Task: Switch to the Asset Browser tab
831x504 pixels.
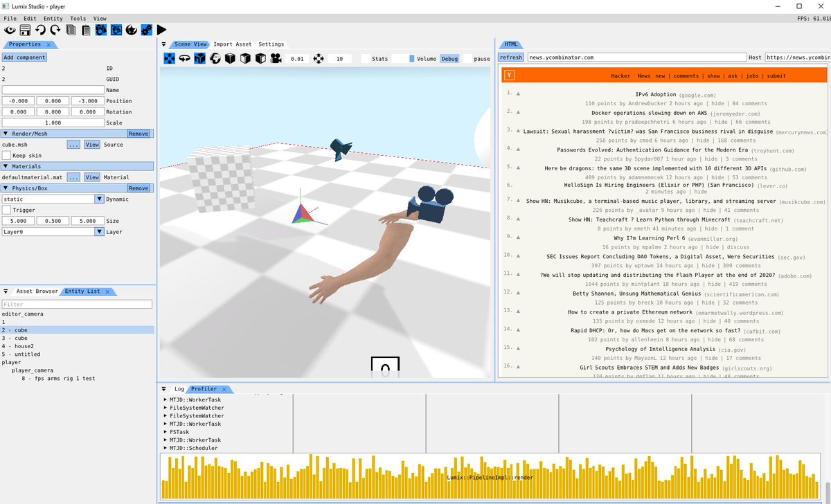Action: (37, 291)
